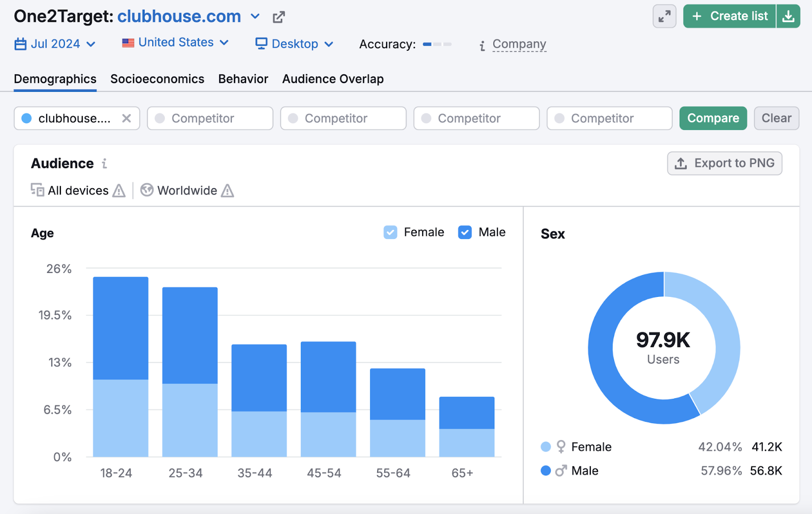This screenshot has height=514, width=812.
Task: Click the 45-54 age bar
Action: tap(328, 399)
